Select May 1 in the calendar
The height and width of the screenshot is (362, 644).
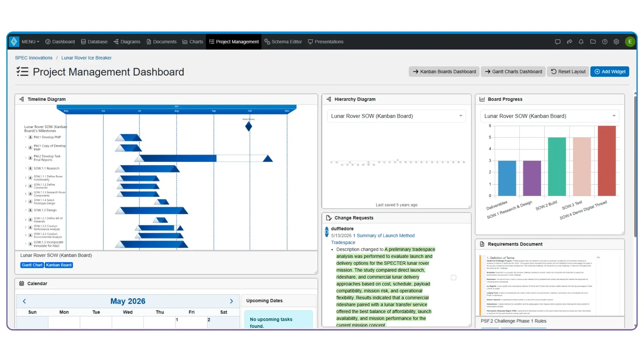(x=191, y=322)
